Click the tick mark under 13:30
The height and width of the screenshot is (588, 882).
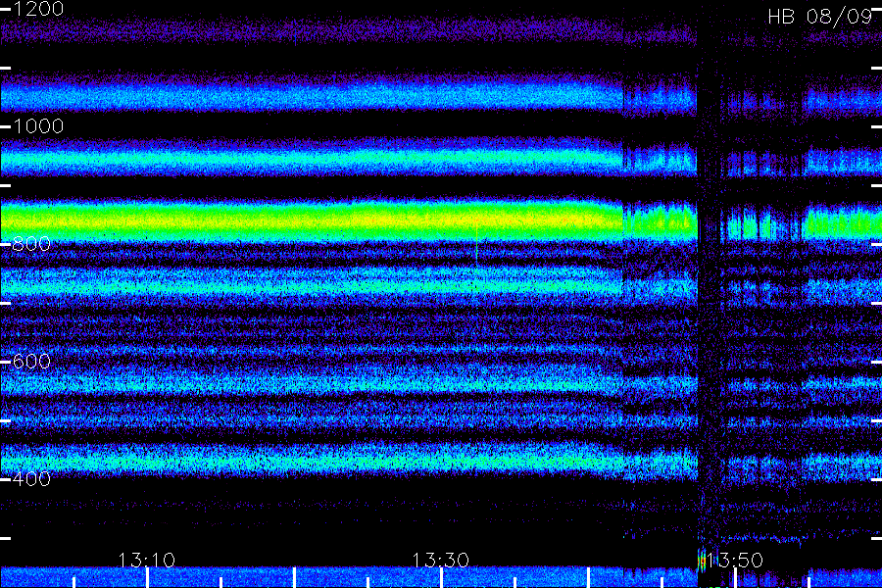[441, 578]
